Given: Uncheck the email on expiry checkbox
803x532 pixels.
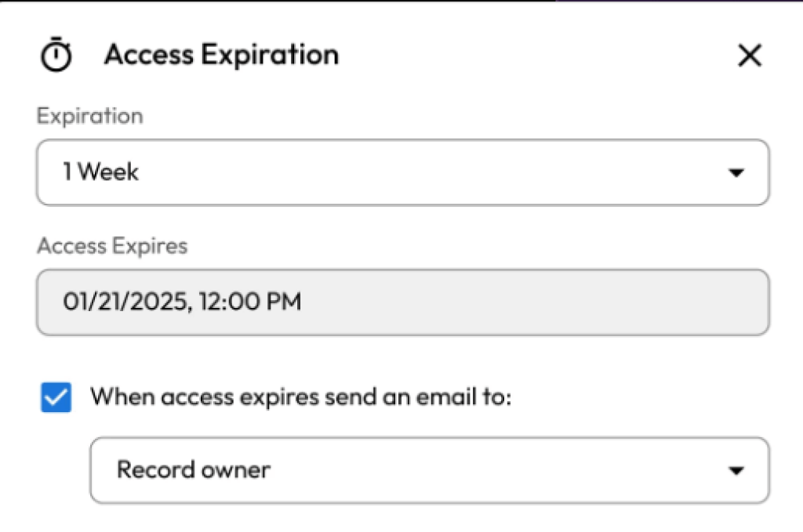Looking at the screenshot, I should [56, 397].
